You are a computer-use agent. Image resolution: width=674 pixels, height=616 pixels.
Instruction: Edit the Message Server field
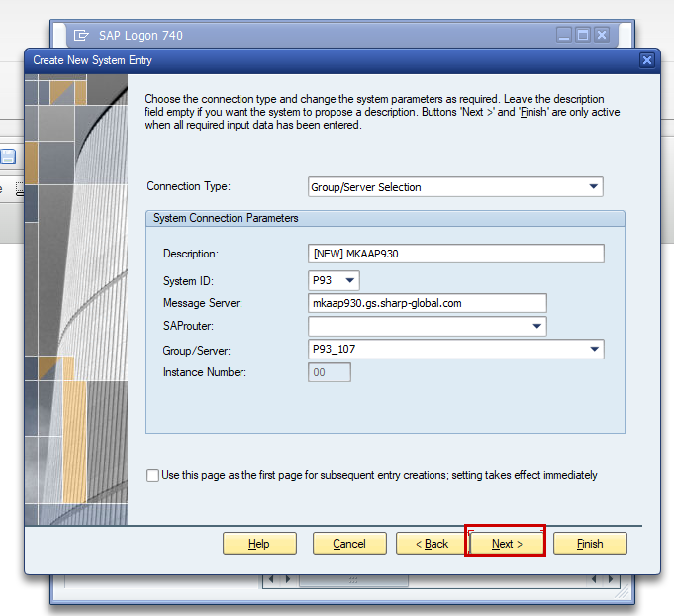428,303
